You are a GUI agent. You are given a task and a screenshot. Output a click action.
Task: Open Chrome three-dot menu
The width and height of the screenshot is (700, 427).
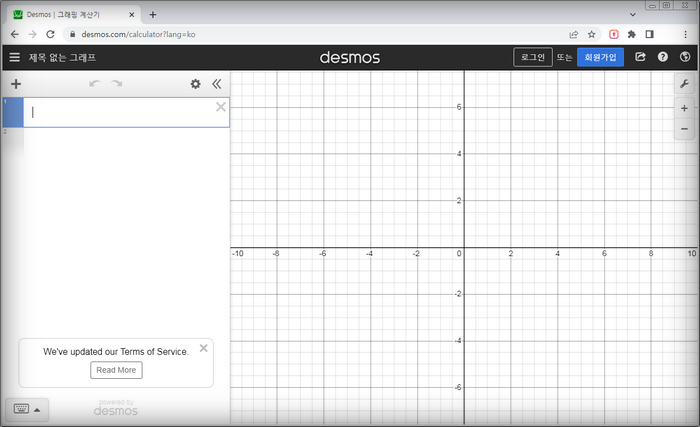[685, 34]
